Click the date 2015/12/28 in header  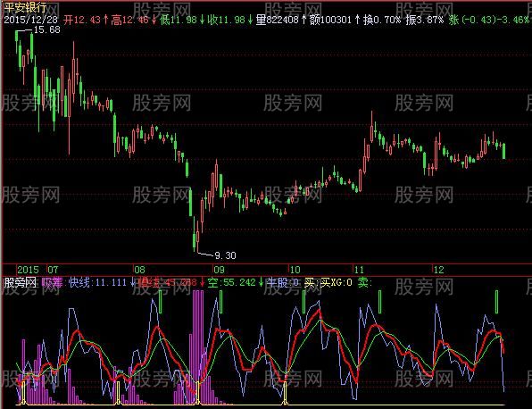pyautogui.click(x=30, y=20)
